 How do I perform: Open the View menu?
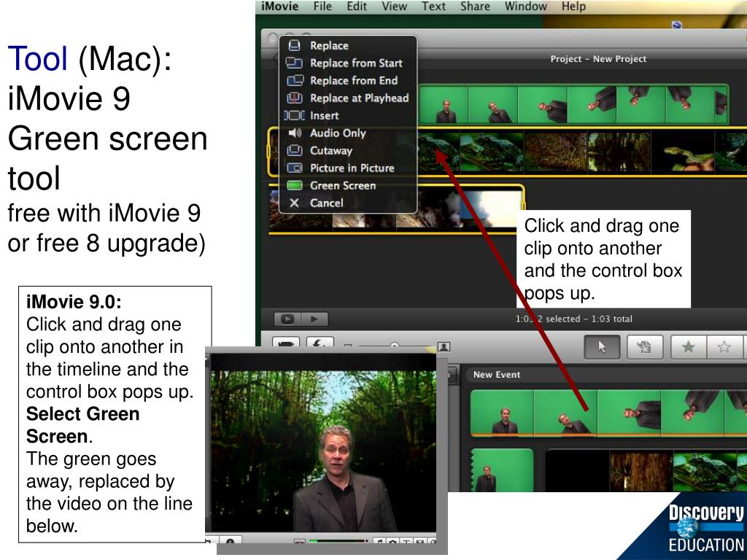[x=394, y=7]
